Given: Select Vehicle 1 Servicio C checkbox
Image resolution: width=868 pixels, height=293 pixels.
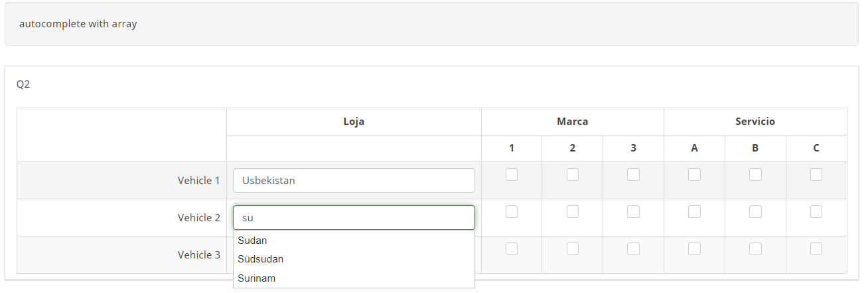Looking at the screenshot, I should coord(816,175).
